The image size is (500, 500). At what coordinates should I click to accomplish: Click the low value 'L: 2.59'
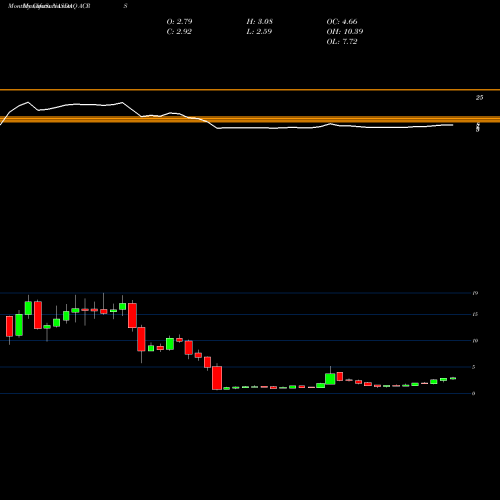click(x=259, y=31)
